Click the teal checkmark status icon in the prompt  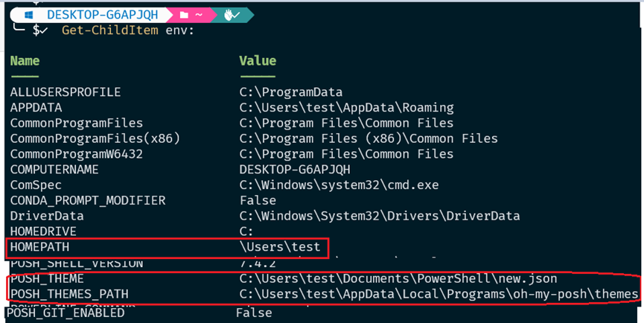coord(232,15)
